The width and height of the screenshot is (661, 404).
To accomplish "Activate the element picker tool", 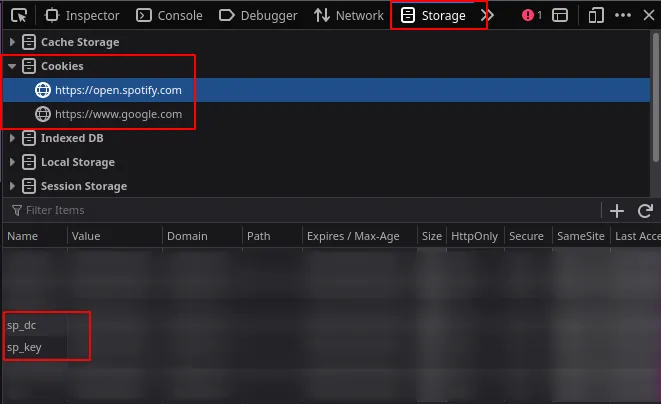I will coord(19,16).
